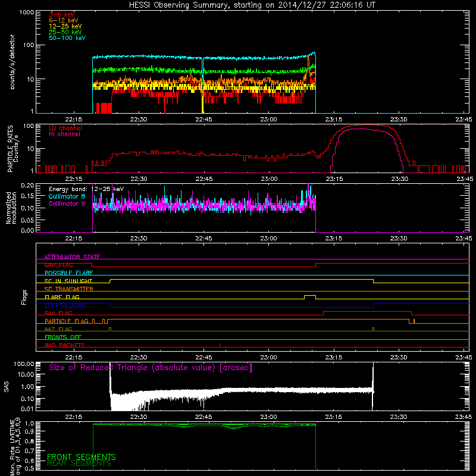Image resolution: width=476 pixels, height=476 pixels.
Task: Click the 0.20 tick on modulation axis
Action: coord(27,185)
